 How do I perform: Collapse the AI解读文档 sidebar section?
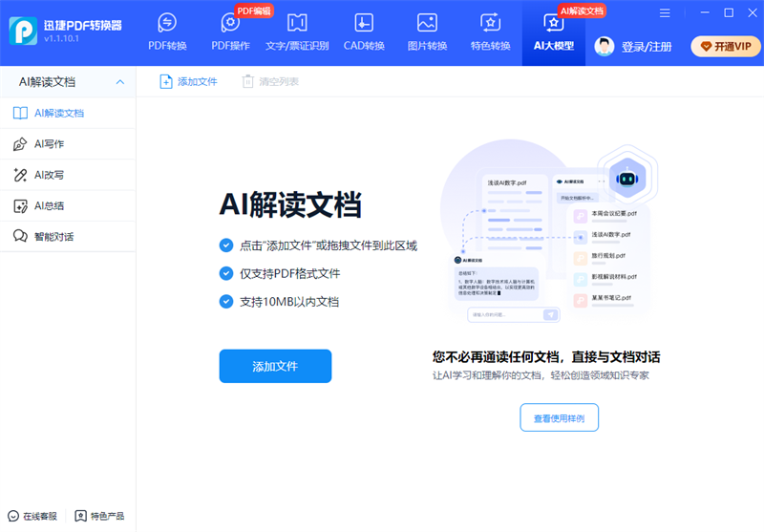(120, 82)
